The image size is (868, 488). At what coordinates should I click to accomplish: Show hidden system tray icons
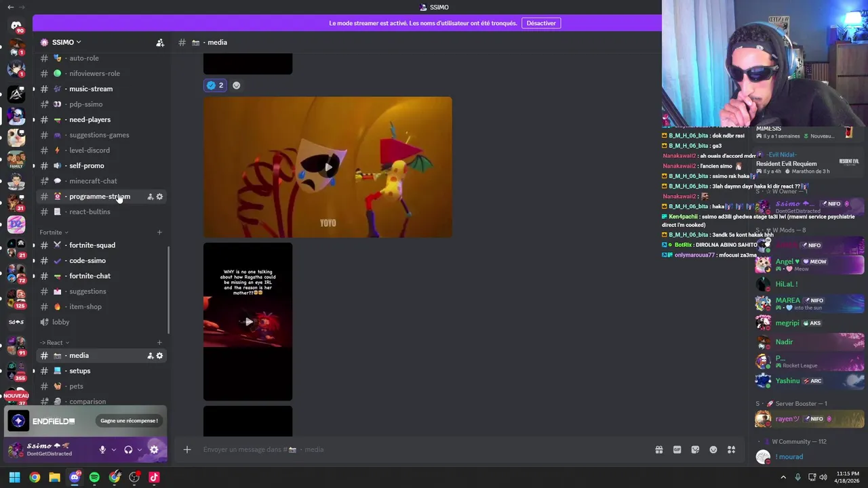783,477
